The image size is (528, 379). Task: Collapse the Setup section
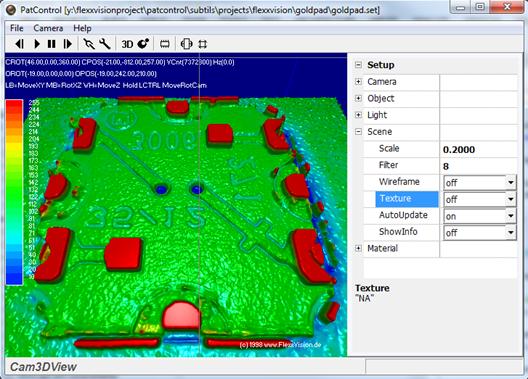pos(358,65)
